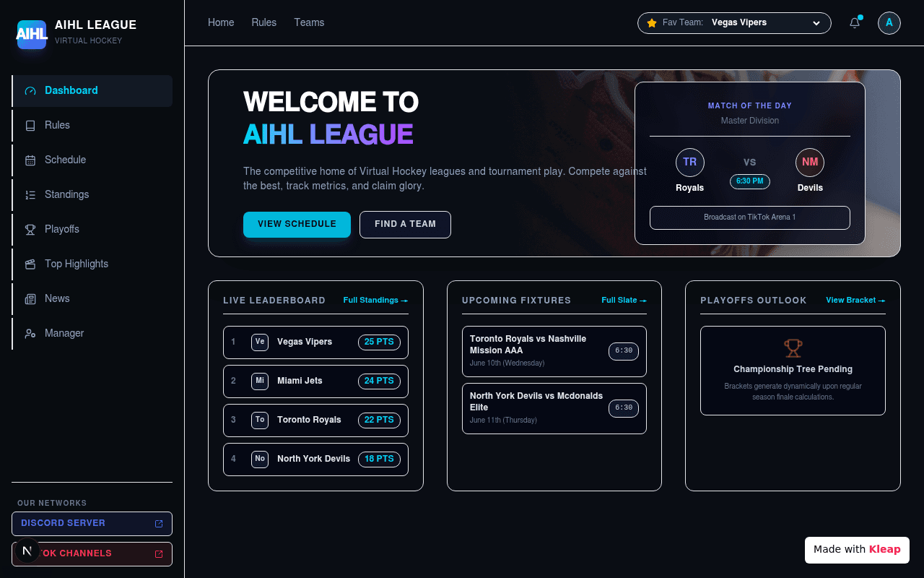
Task: Click the Made with Kleap badge
Action: tap(857, 550)
